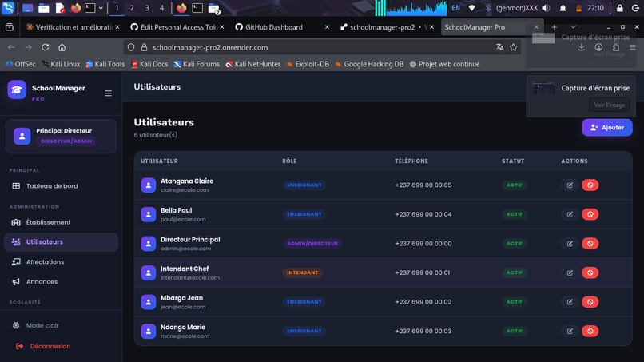
Task: Click the UTILISATEUR column header
Action: (x=159, y=161)
